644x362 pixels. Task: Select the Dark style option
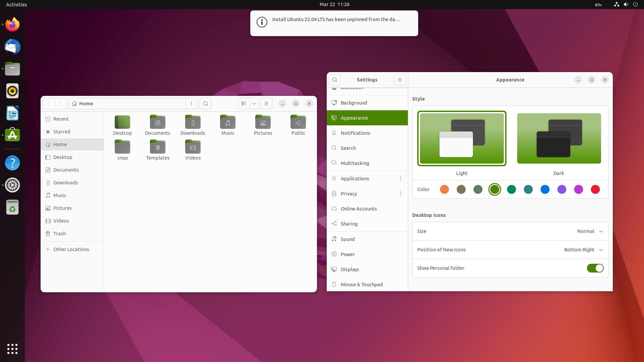pyautogui.click(x=558, y=138)
